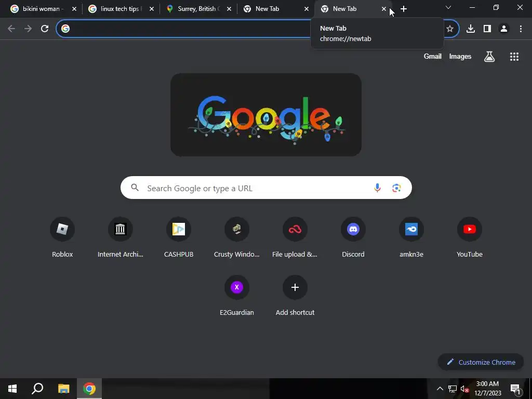Image resolution: width=532 pixels, height=399 pixels.
Task: Open Google apps grid menu
Action: pos(514,57)
